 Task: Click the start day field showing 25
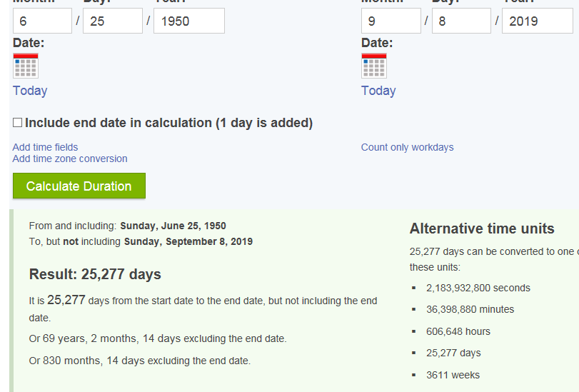pyautogui.click(x=112, y=21)
